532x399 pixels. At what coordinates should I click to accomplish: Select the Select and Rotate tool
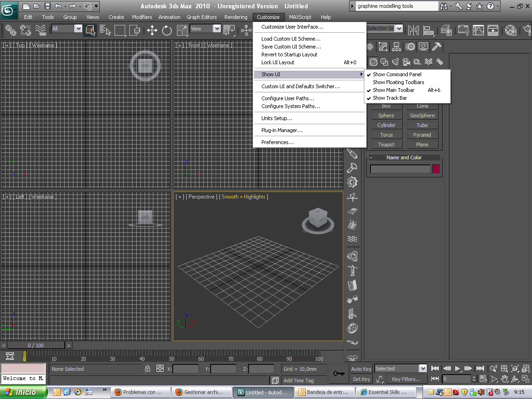click(167, 30)
